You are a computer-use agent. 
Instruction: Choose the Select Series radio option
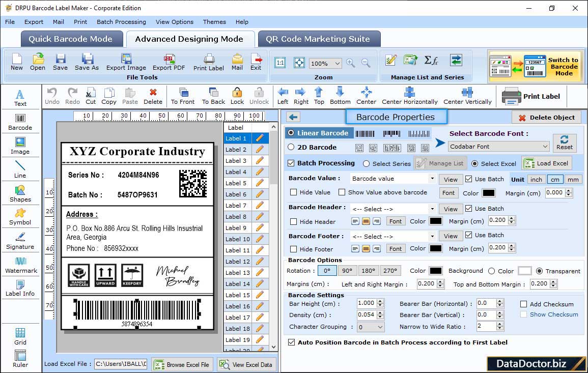[x=367, y=163]
